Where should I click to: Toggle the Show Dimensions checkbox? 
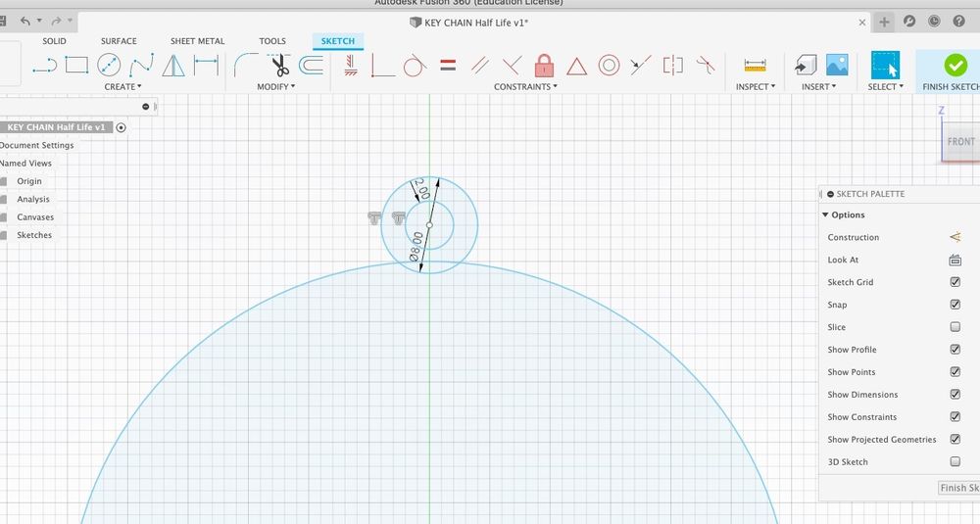(x=955, y=395)
